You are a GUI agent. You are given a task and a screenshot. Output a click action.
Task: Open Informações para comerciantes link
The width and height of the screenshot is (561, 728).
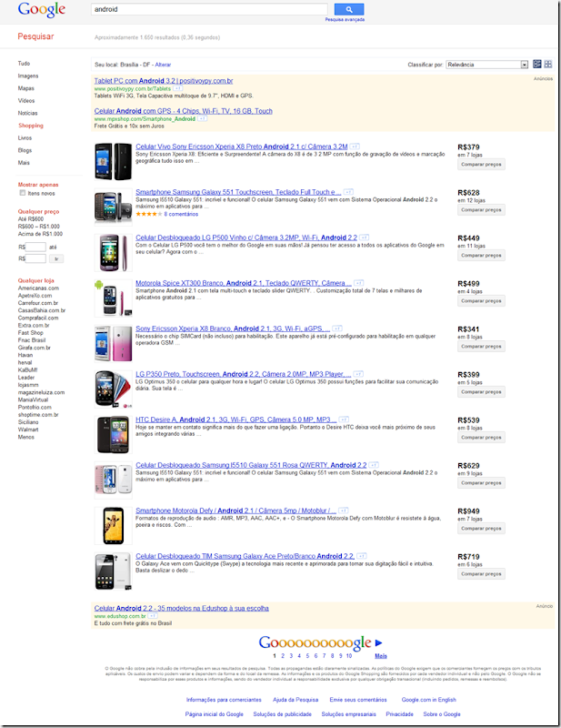point(224,700)
